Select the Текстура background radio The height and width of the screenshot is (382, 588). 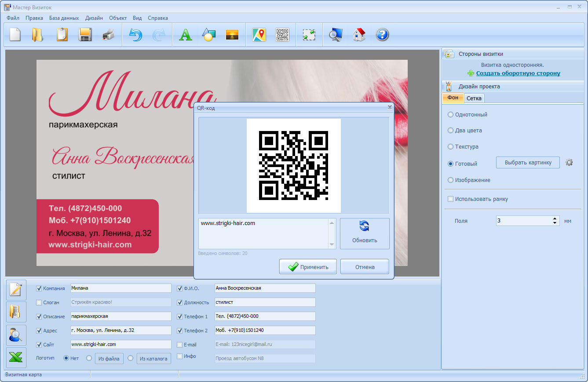[x=450, y=147]
